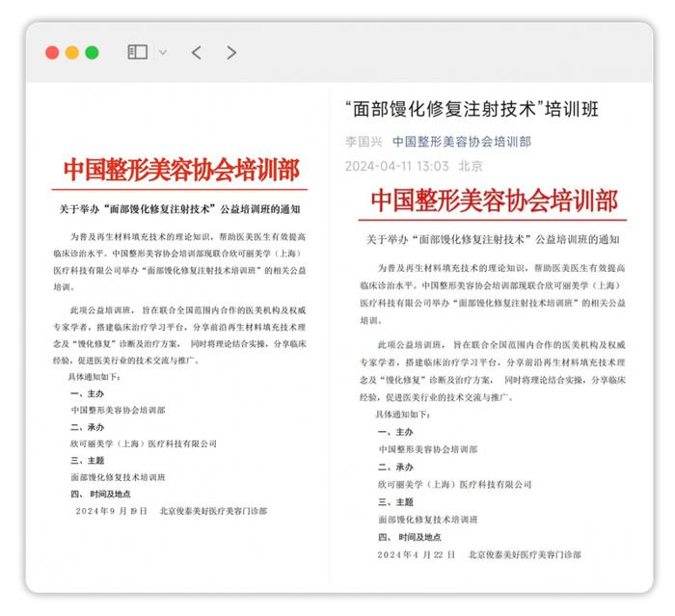
Task: Click the left document date 2024年9月19日
Action: (112, 511)
